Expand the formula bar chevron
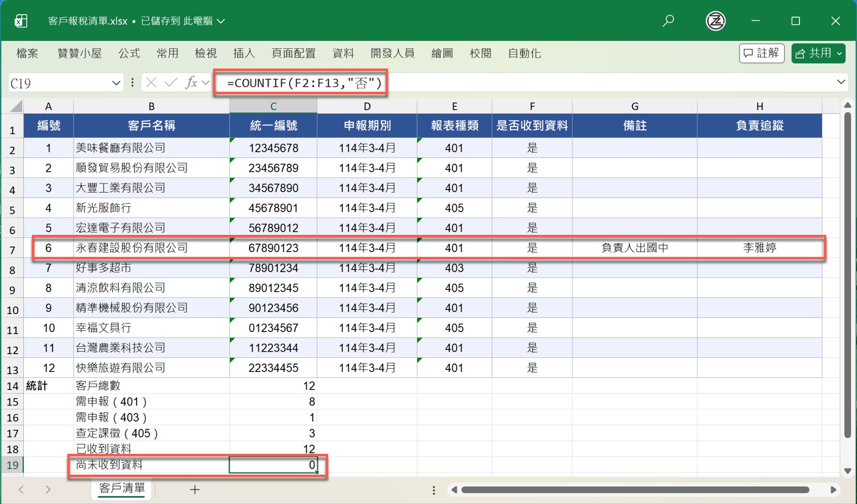Viewport: 857px width, 504px height. click(x=841, y=83)
